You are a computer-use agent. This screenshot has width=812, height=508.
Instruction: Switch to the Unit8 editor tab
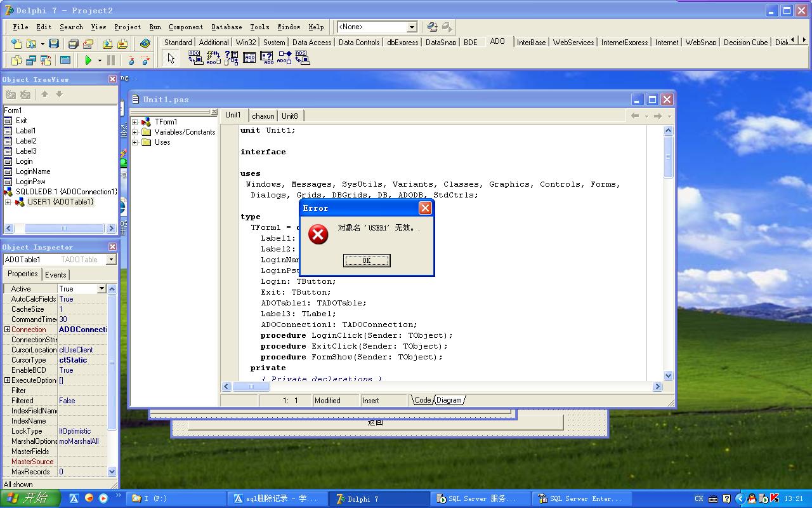290,116
